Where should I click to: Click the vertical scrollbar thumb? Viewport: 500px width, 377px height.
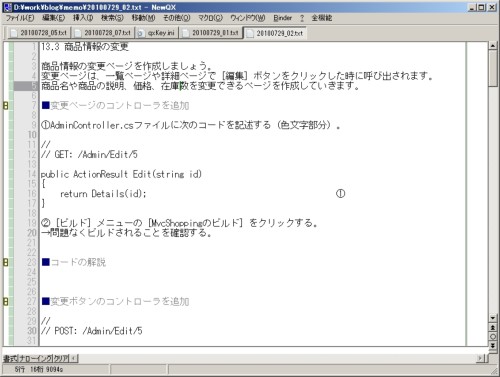[x=493, y=68]
